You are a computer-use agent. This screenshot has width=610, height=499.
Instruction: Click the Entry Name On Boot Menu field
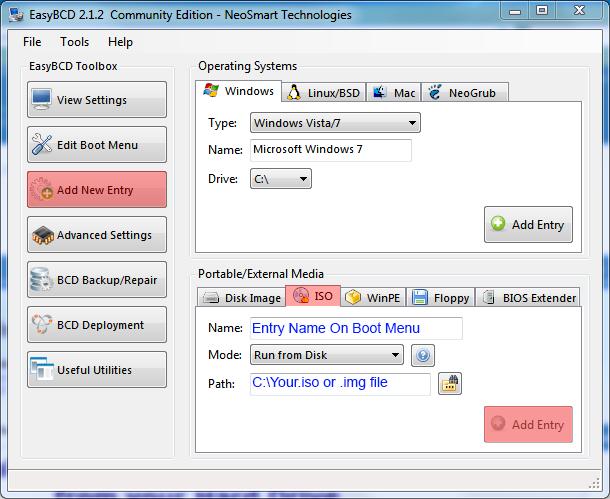click(356, 328)
